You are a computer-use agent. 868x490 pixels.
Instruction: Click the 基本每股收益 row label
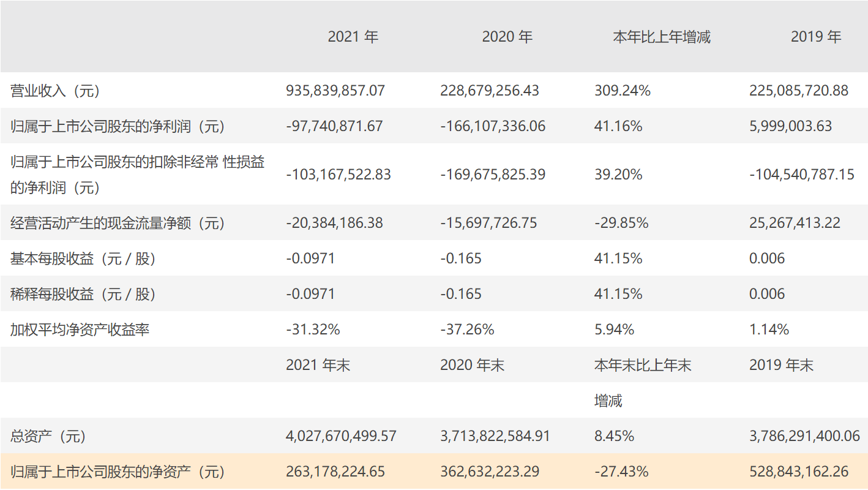tap(83, 259)
